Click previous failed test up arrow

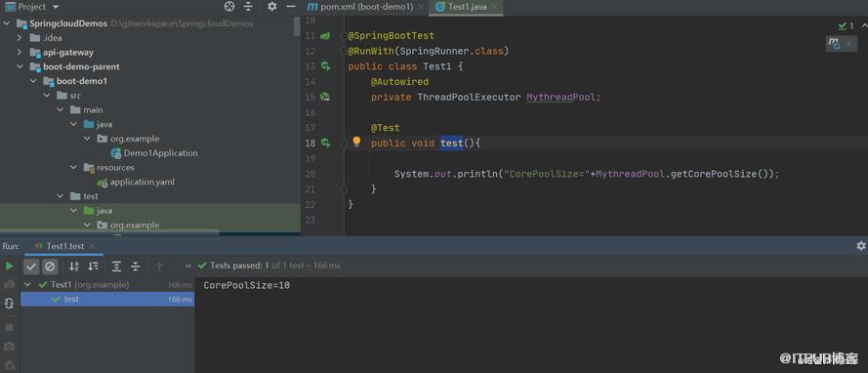pyautogui.click(x=159, y=267)
